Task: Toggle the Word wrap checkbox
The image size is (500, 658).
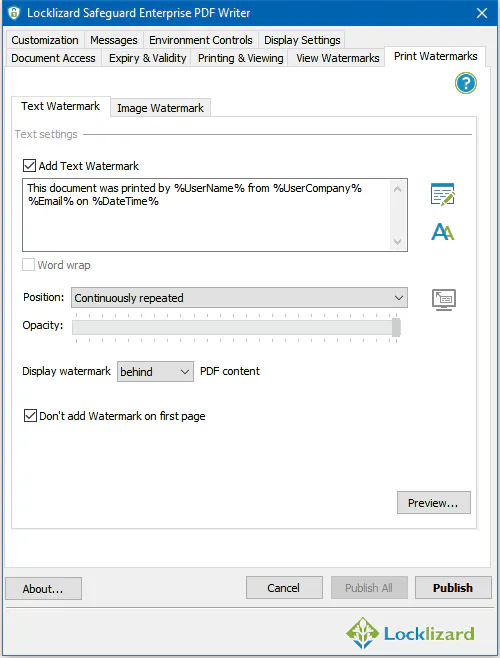Action: point(29,265)
